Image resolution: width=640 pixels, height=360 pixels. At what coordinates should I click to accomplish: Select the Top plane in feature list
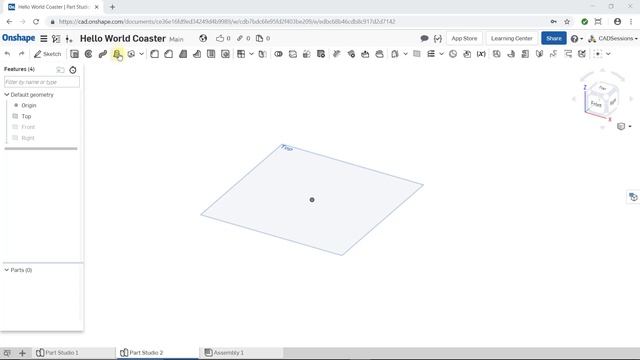(26, 116)
